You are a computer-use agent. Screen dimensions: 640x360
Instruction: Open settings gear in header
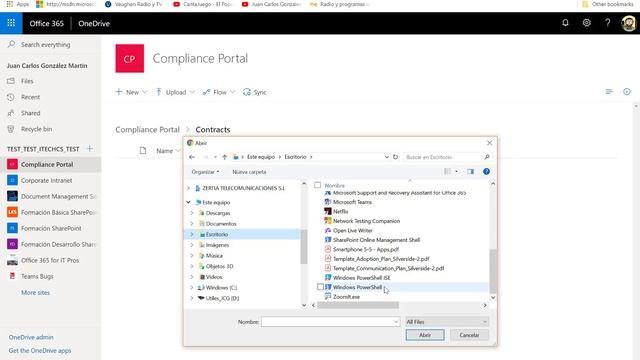(x=587, y=23)
